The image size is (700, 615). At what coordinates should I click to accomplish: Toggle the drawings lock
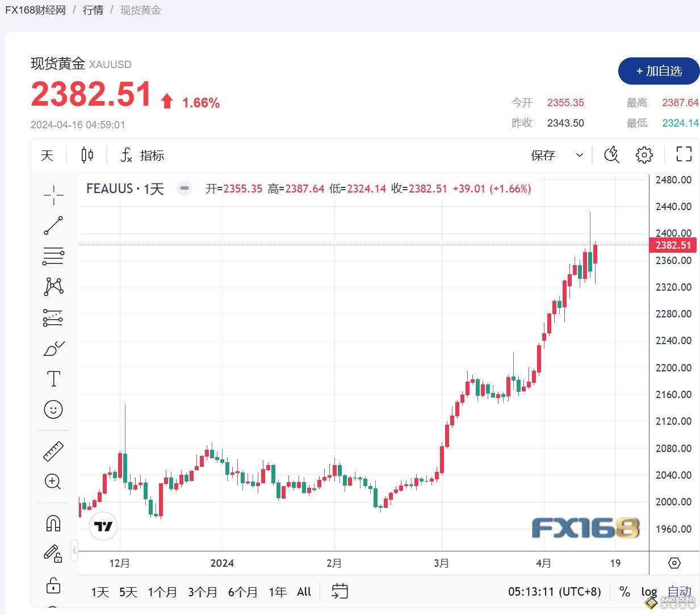click(53, 585)
